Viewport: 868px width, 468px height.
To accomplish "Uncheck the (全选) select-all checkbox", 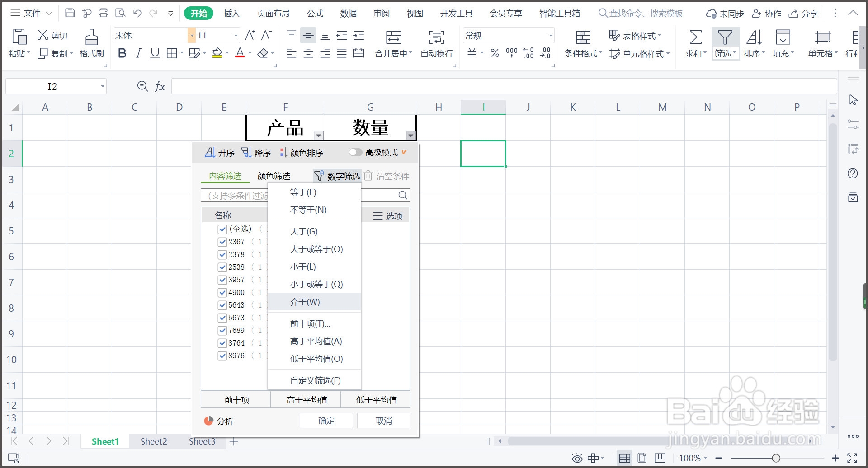I will click(222, 229).
